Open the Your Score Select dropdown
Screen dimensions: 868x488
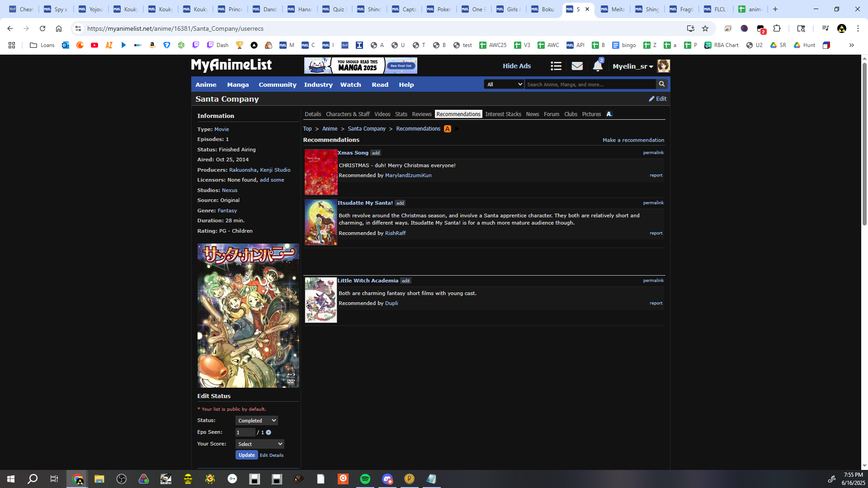click(x=259, y=444)
